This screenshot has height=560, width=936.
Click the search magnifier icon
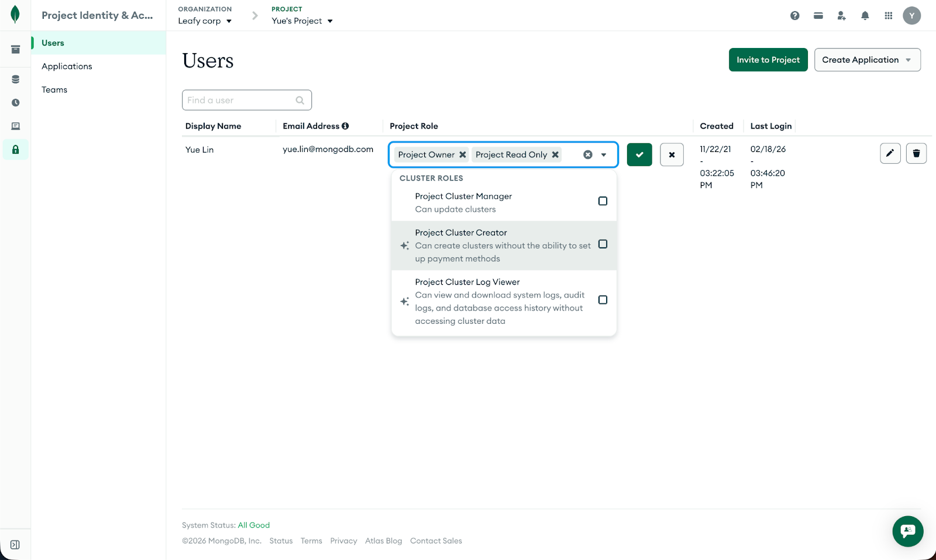300,100
